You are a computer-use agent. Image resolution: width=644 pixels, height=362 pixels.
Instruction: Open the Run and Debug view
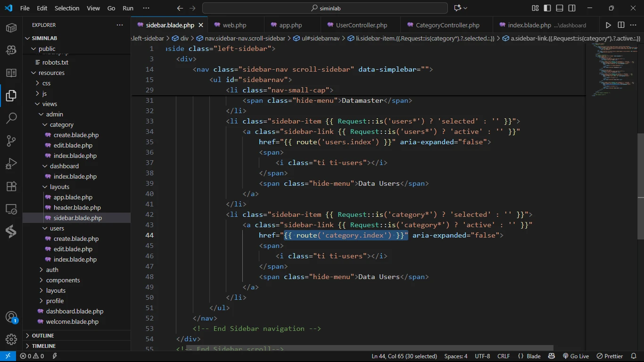pyautogui.click(x=11, y=164)
